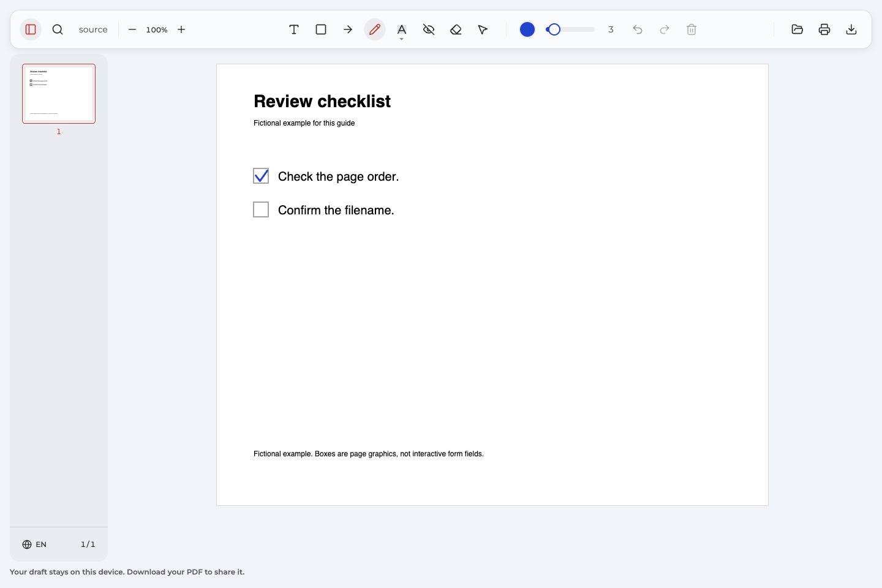This screenshot has width=882, height=588.
Task: Click the Review checklist heading
Action: (x=322, y=101)
